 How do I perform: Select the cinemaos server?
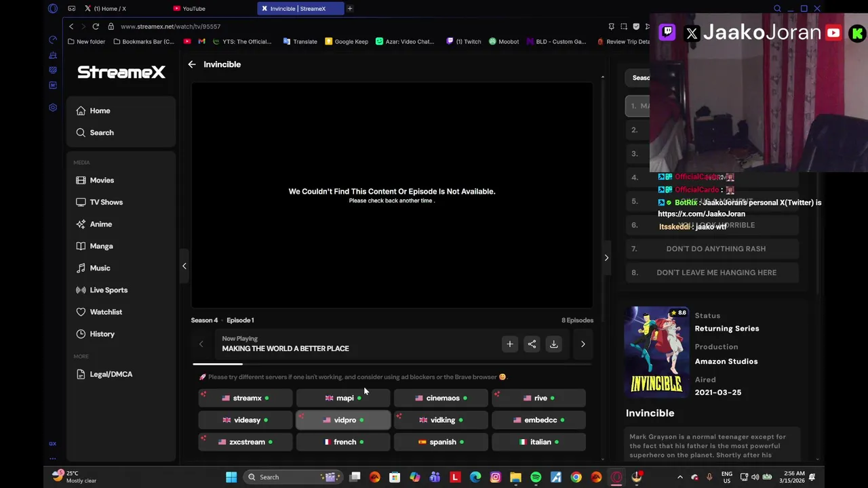coord(441,399)
